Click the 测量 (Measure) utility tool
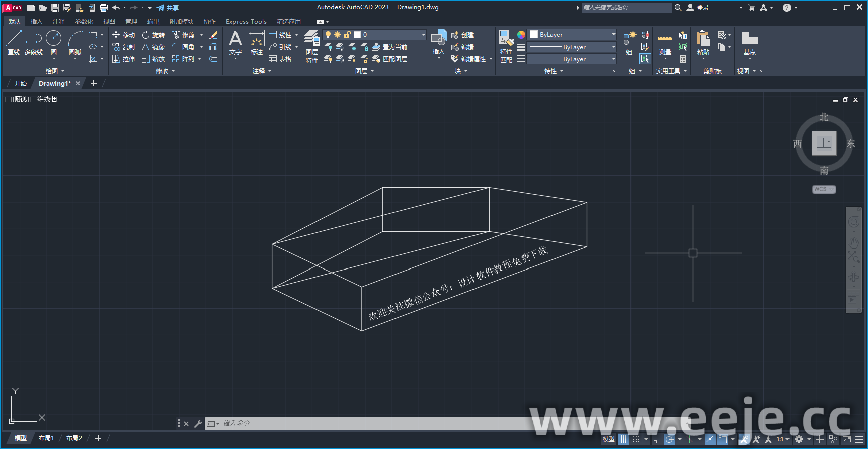This screenshot has width=868, height=449. 665,43
